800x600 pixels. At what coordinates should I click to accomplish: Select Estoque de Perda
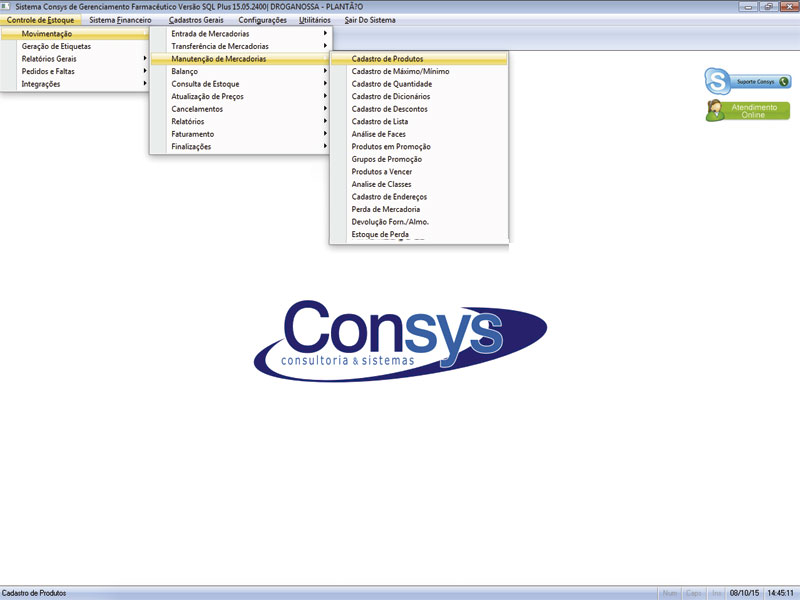point(419,234)
